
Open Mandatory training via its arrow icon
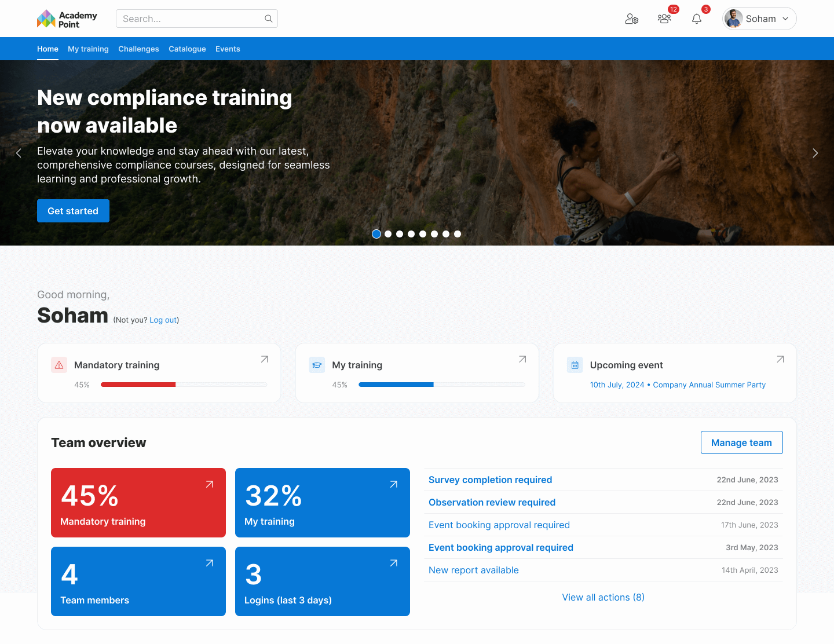coord(264,359)
